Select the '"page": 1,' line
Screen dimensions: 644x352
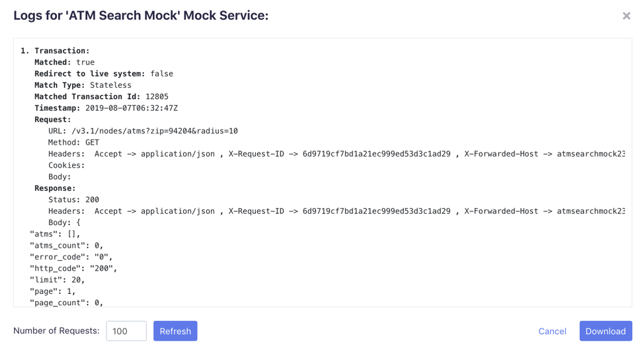point(53,292)
